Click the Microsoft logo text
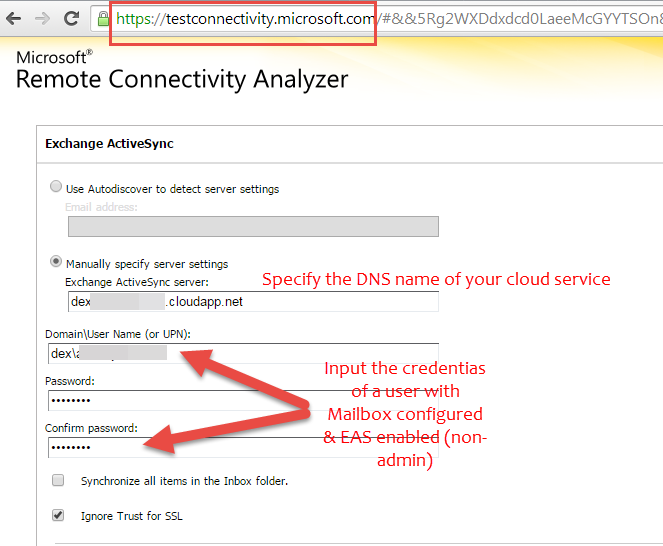 [54, 57]
